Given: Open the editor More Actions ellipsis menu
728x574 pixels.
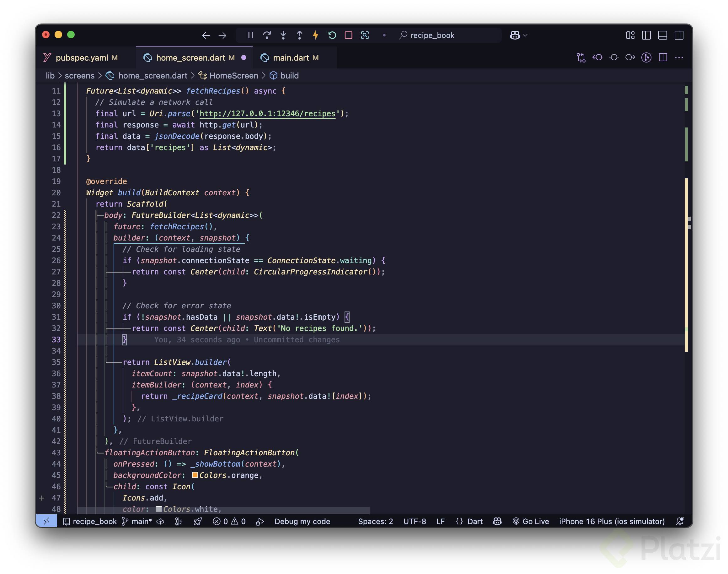Looking at the screenshot, I should tap(679, 57).
